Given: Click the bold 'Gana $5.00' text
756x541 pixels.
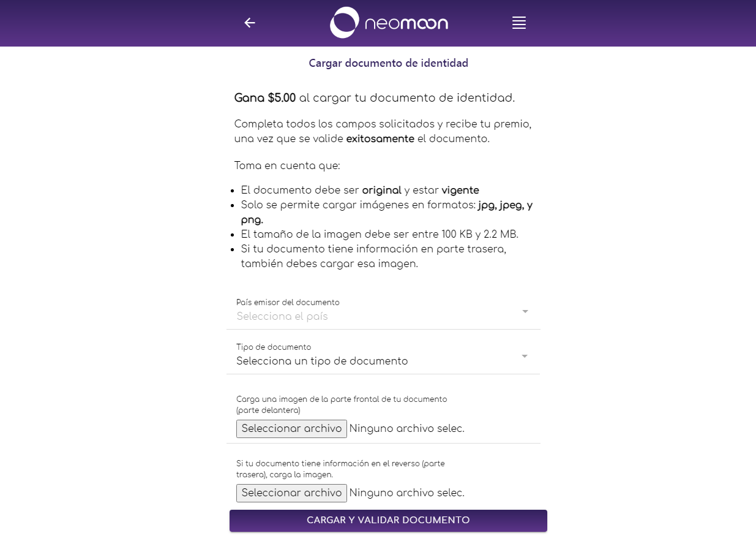Looking at the screenshot, I should [x=265, y=98].
